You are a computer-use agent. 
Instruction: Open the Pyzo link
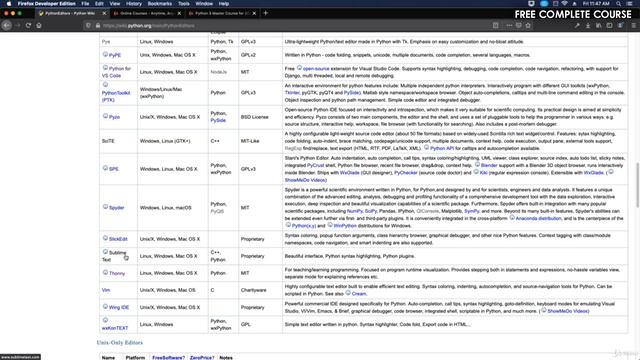coord(114,117)
